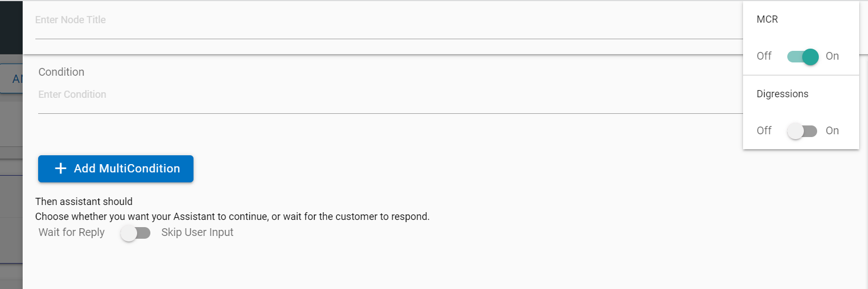
Task: Select the Digressions Off label
Action: click(764, 131)
